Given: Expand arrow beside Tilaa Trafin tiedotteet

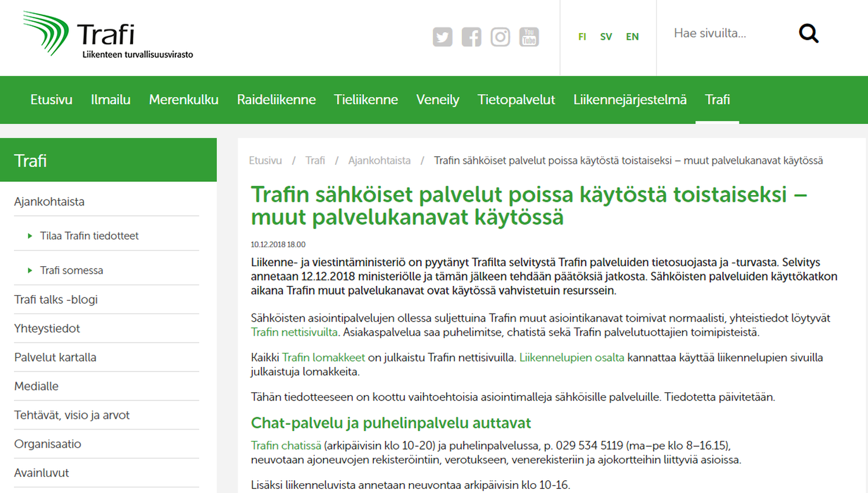Looking at the screenshot, I should tap(30, 236).
